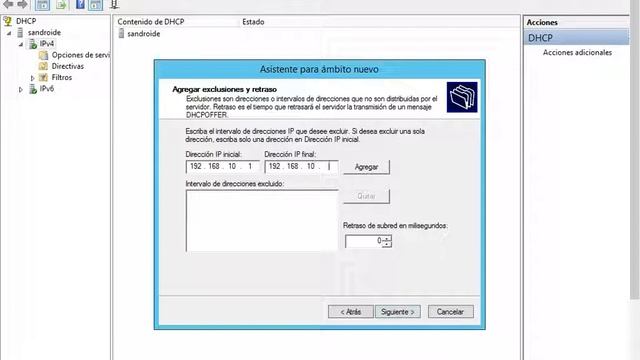Image resolution: width=640 pixels, height=360 pixels.
Task: Click Cancelar to close the wizard
Action: (x=451, y=312)
